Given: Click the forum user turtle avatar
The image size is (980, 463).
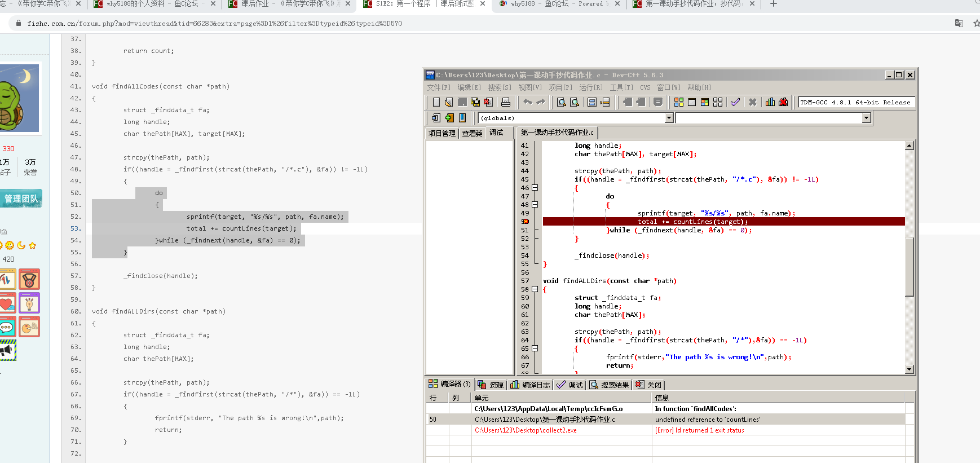Looking at the screenshot, I should (19, 98).
